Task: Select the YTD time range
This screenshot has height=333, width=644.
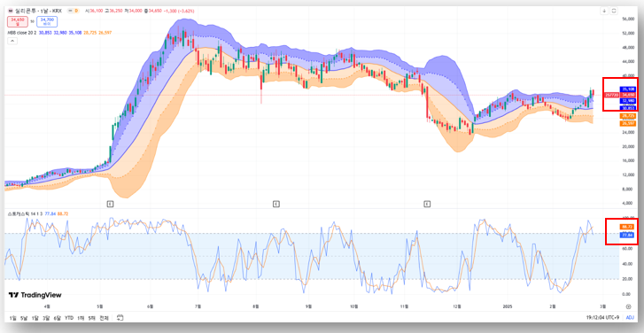Action: (69, 318)
